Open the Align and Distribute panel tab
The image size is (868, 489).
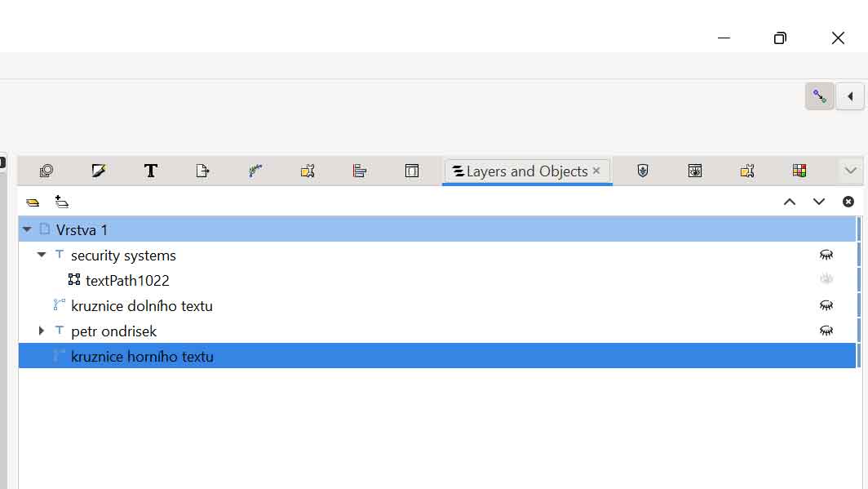coord(360,171)
